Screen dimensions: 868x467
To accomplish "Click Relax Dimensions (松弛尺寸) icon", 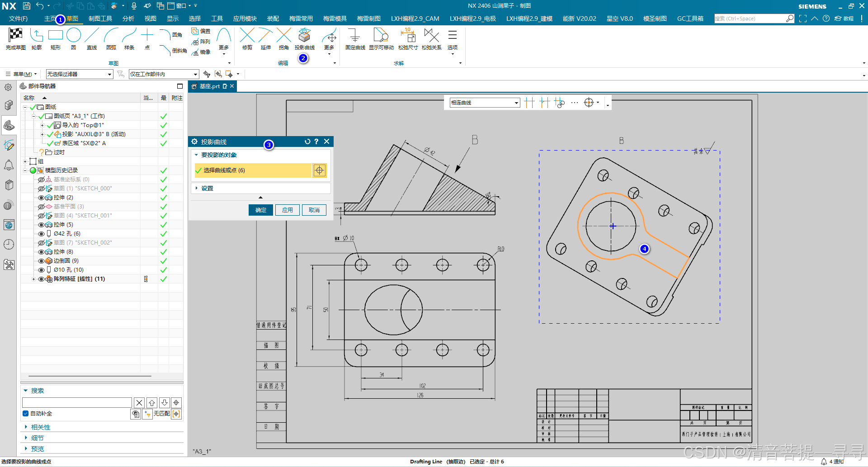I will click(x=408, y=35).
